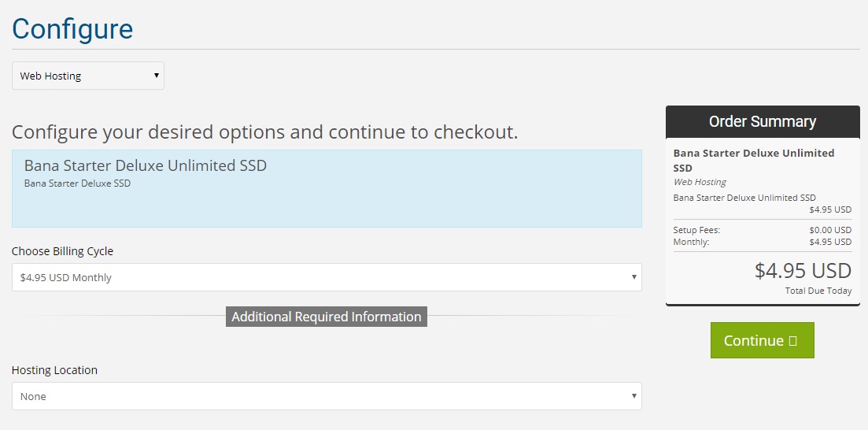Image resolution: width=868 pixels, height=430 pixels.
Task: Expand the $4.95 USD Monthly billing cycle dropdown
Action: tap(327, 277)
